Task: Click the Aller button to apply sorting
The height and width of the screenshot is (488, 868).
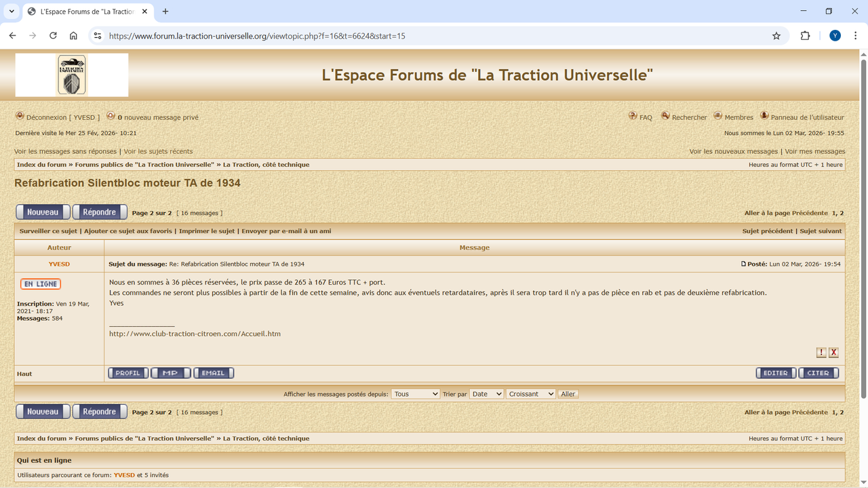Action: click(568, 394)
